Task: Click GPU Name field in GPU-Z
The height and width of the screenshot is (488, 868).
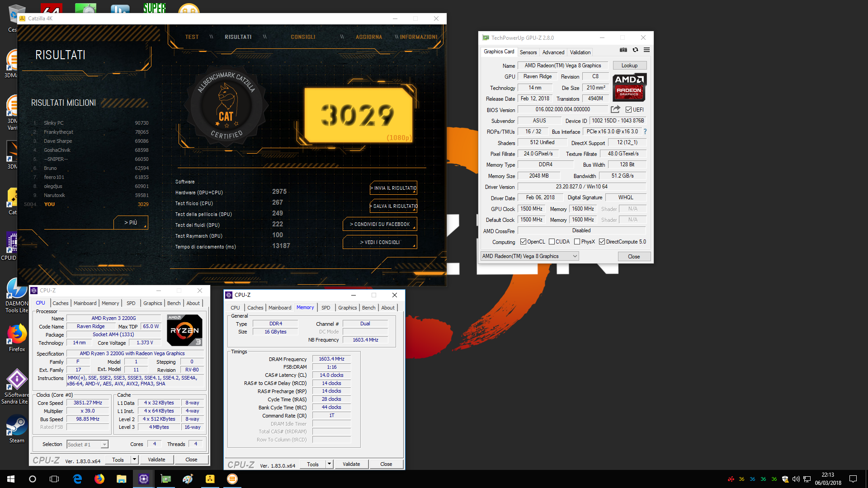Action: [x=562, y=66]
